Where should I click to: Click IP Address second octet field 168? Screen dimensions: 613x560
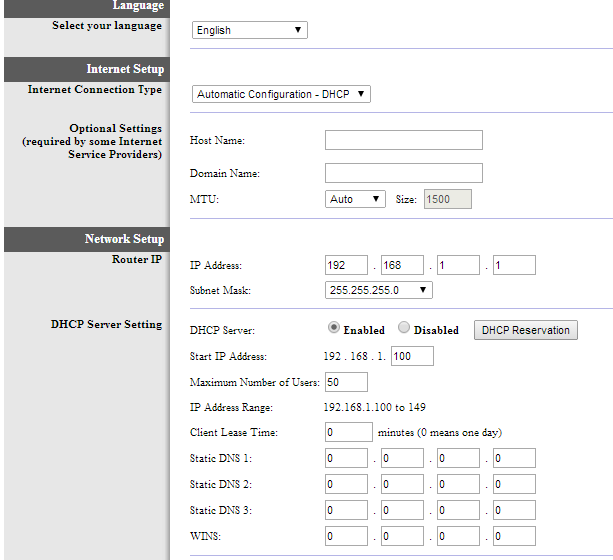402,265
